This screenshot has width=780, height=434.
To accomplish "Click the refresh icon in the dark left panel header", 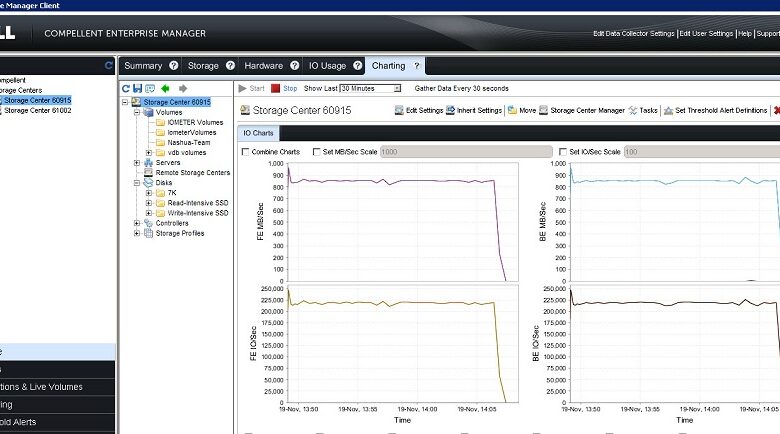I will tap(109, 66).
